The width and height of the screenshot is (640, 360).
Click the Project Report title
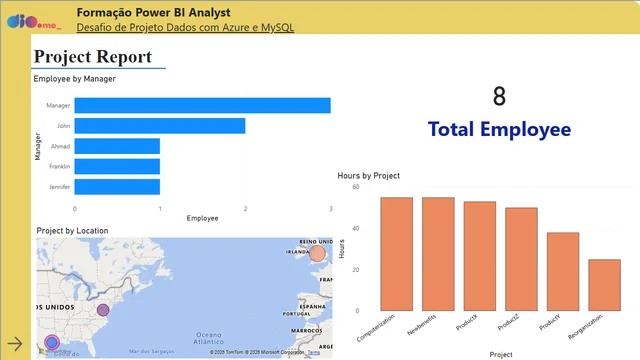pos(93,56)
